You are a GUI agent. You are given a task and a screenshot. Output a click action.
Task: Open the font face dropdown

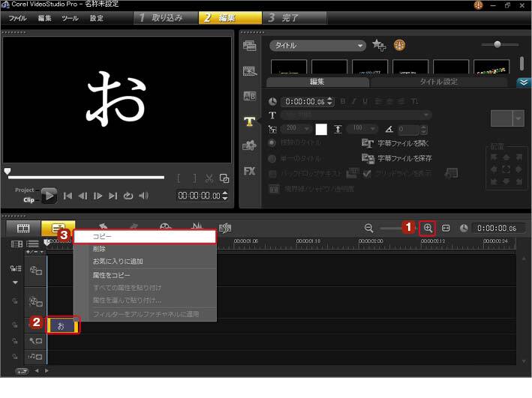pyautogui.click(x=356, y=115)
